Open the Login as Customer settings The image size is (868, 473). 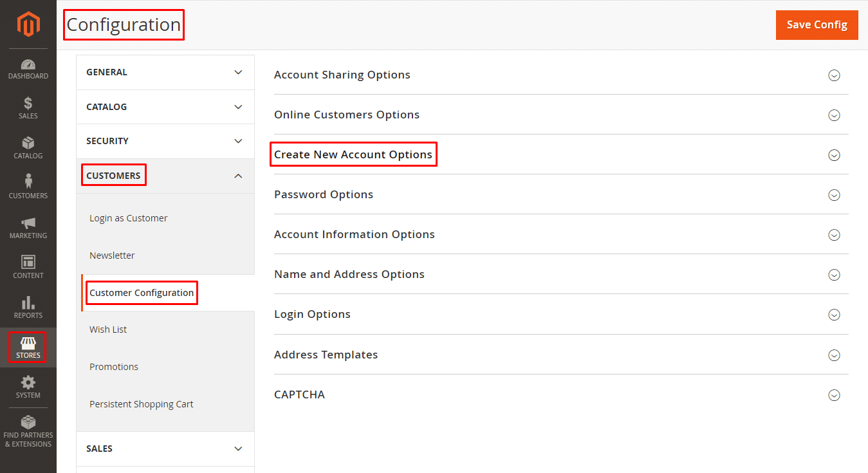(x=129, y=218)
